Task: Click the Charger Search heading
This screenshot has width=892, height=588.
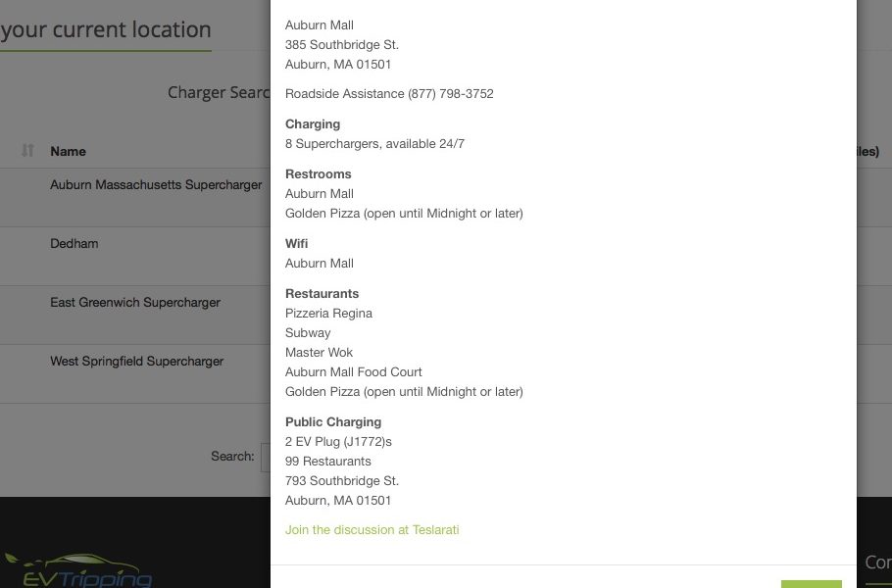Action: 219,92
